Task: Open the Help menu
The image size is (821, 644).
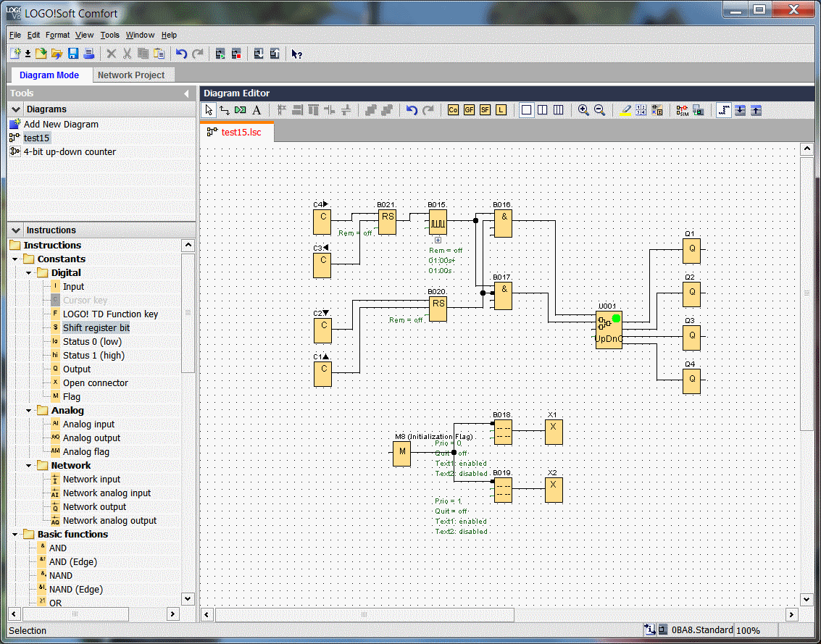Action: pyautogui.click(x=169, y=35)
